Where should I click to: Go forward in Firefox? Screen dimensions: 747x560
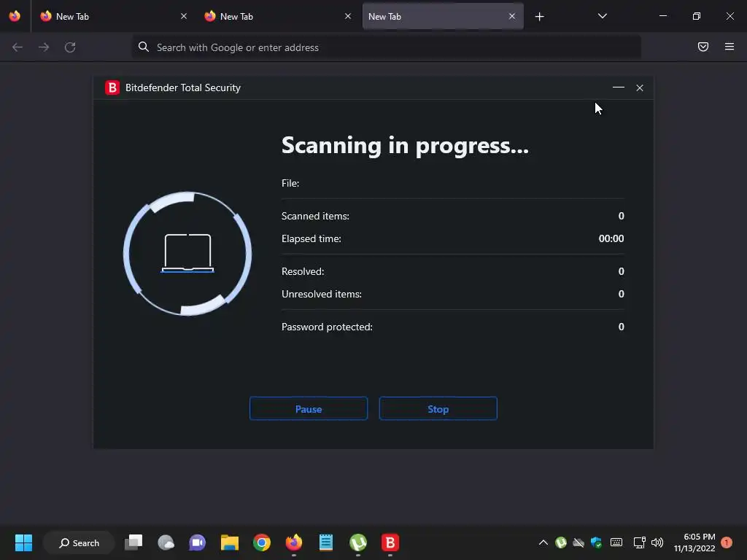44,47
